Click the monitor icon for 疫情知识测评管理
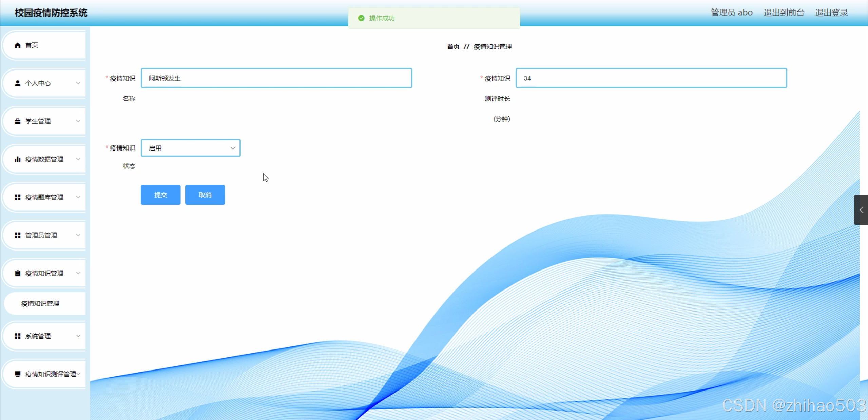The width and height of the screenshot is (868, 420). point(18,374)
